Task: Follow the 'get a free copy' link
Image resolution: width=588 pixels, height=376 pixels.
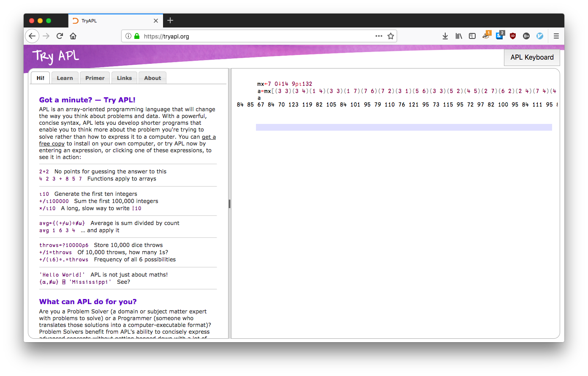Action: point(209,137)
